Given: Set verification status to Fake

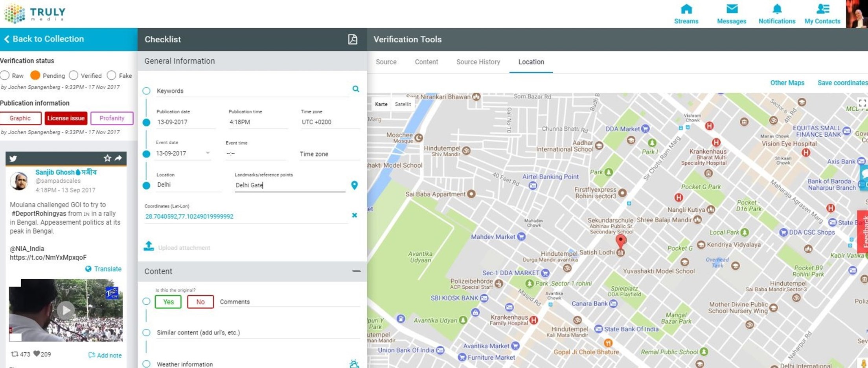Looking at the screenshot, I should (x=112, y=75).
